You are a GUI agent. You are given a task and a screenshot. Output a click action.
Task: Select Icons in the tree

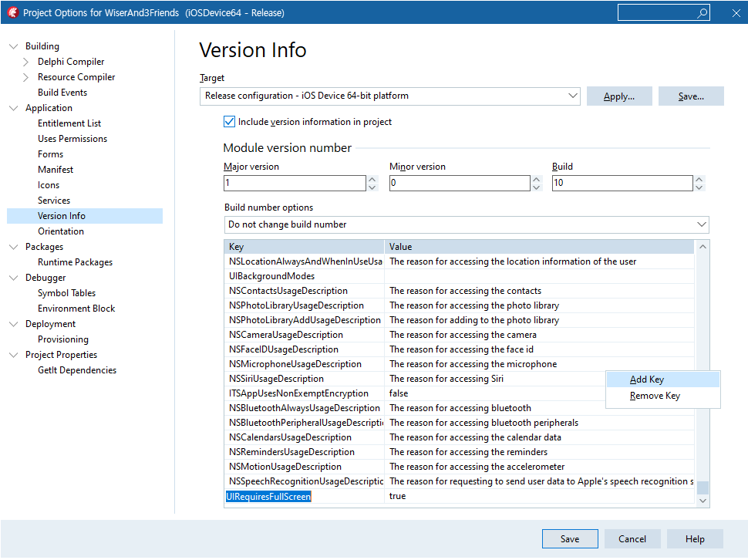point(49,185)
